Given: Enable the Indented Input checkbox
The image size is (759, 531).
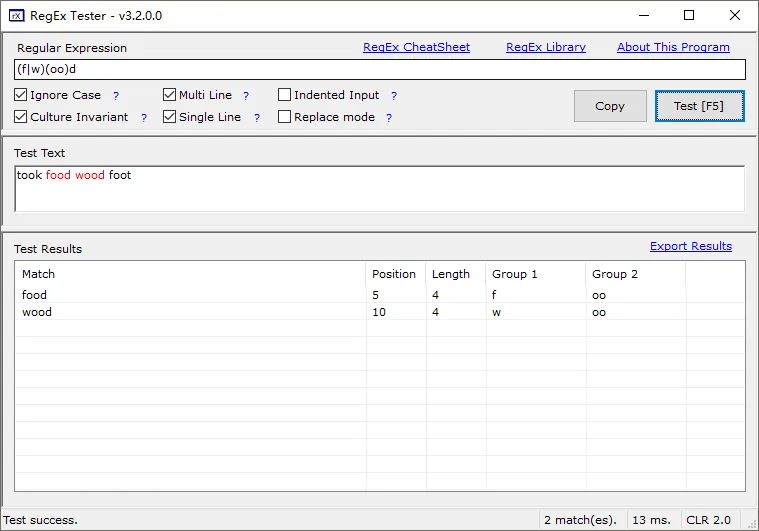Looking at the screenshot, I should [x=285, y=94].
